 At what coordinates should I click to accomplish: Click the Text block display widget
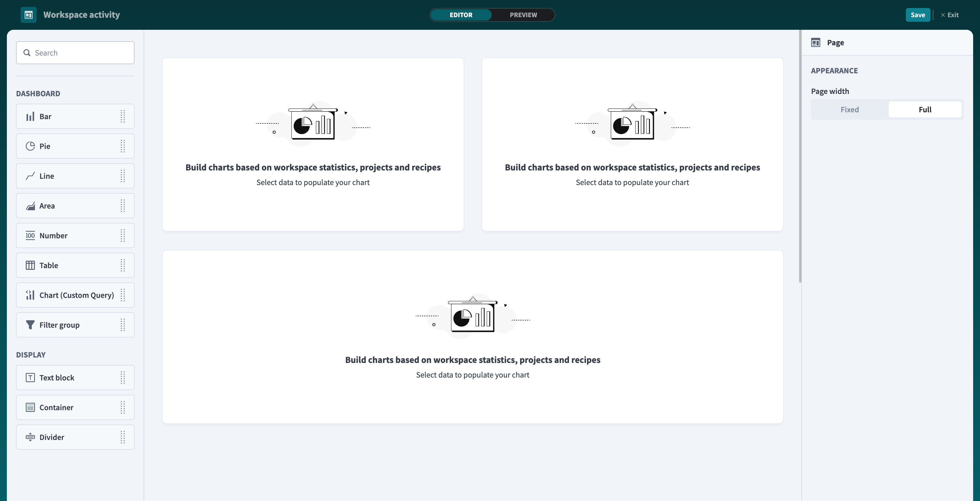(x=57, y=377)
